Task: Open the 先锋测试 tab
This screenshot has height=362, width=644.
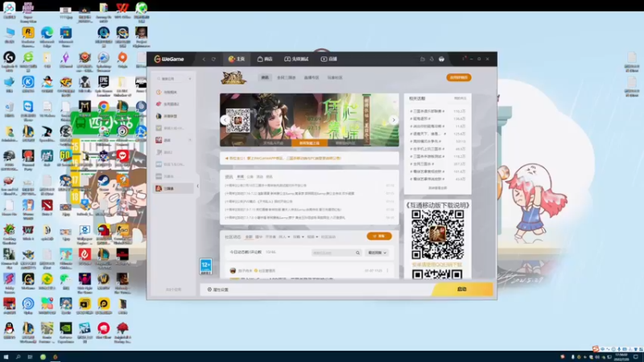Action: [x=296, y=59]
